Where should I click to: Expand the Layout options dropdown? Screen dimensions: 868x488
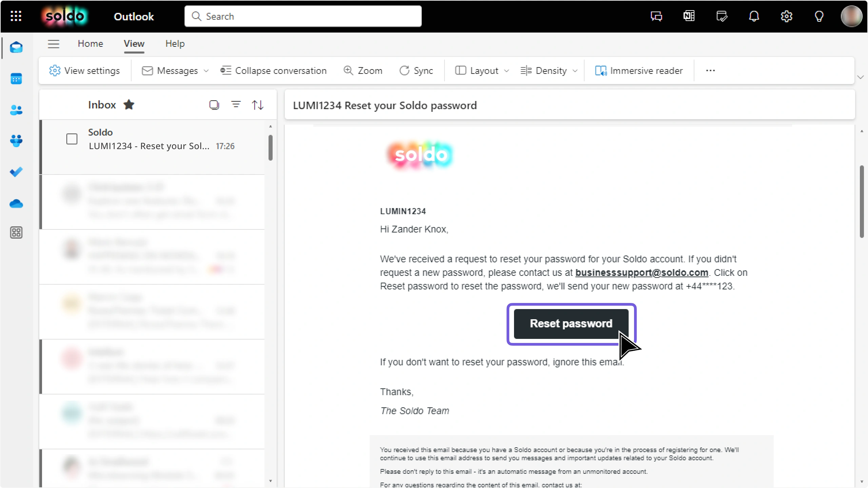click(x=507, y=71)
